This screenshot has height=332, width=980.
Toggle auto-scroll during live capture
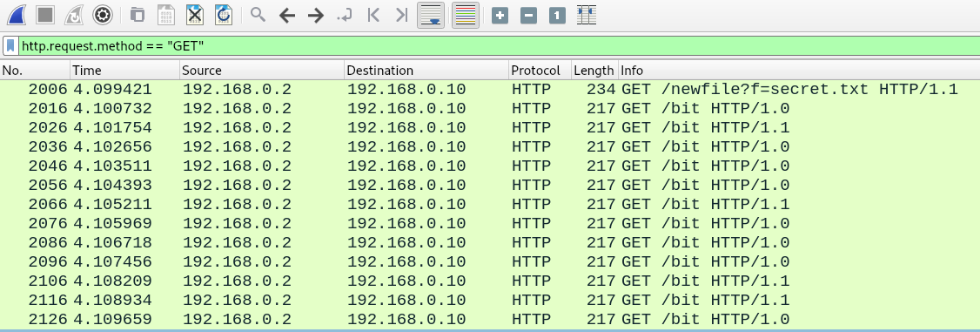431,15
